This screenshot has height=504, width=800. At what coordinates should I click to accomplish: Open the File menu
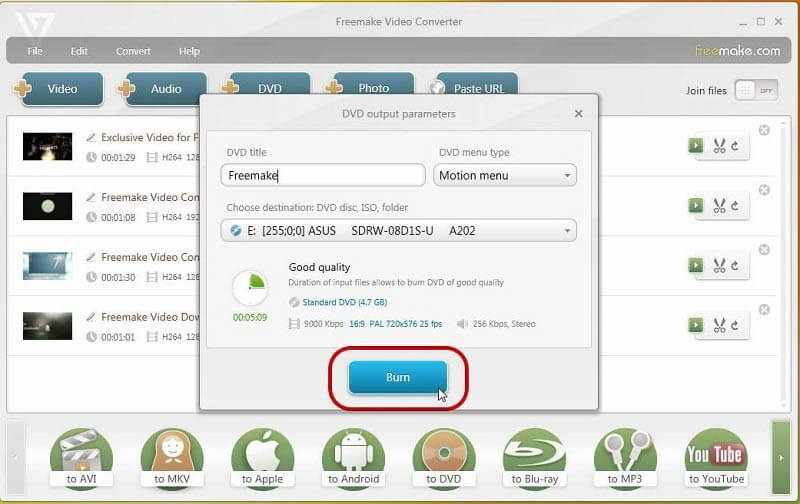point(35,51)
